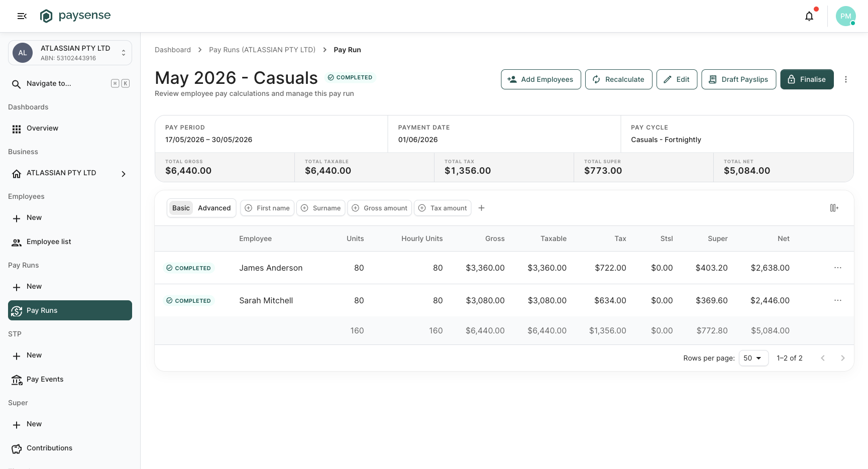The width and height of the screenshot is (868, 469).
Task: Sort by Net column header
Action: pyautogui.click(x=784, y=239)
